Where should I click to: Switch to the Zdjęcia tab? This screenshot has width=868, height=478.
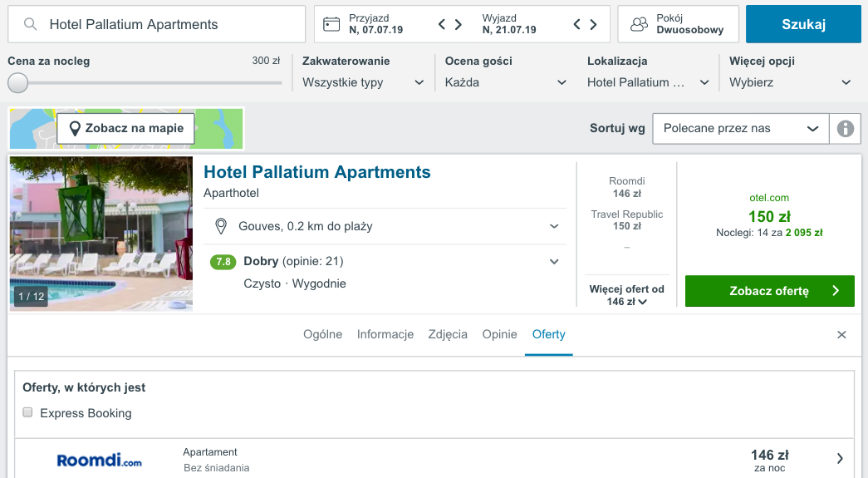[447, 334]
